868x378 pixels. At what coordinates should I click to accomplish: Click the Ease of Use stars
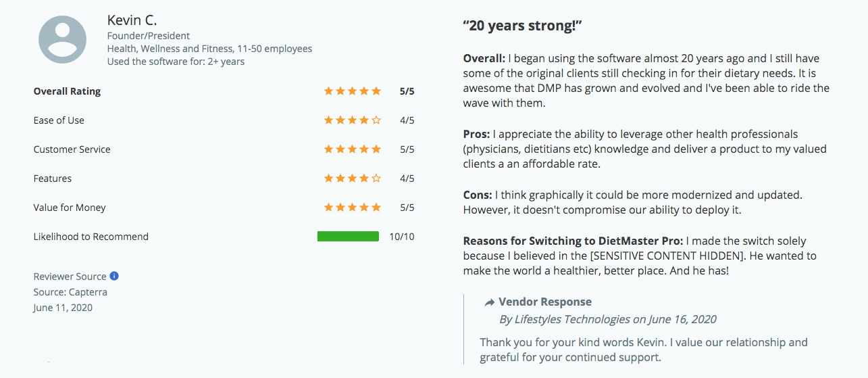[353, 120]
